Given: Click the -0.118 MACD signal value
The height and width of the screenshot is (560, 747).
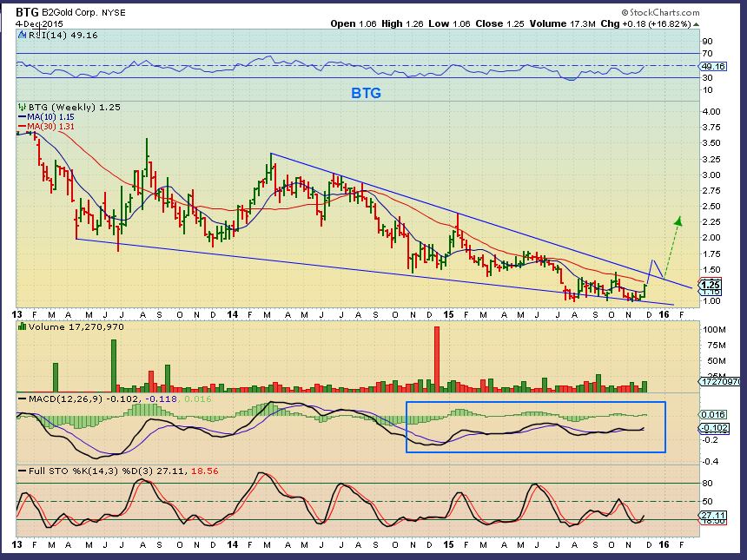Looking at the screenshot, I should [161, 399].
